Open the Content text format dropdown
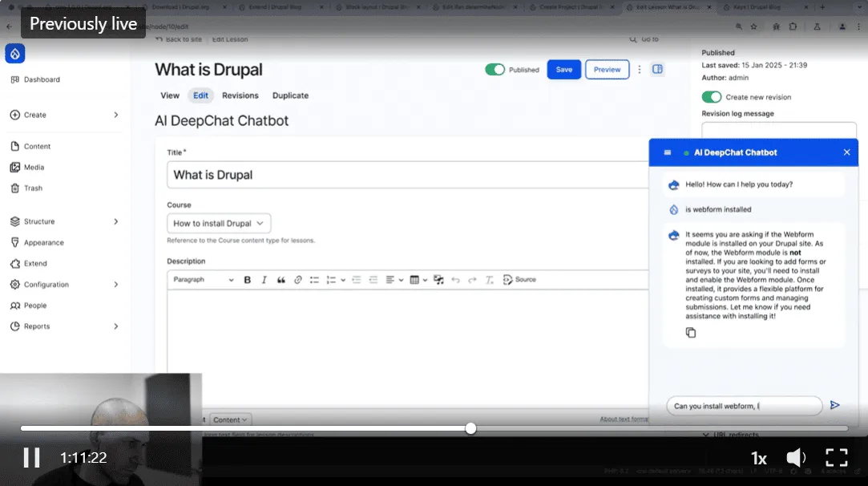Viewport: 868px width, 486px height. pos(230,420)
